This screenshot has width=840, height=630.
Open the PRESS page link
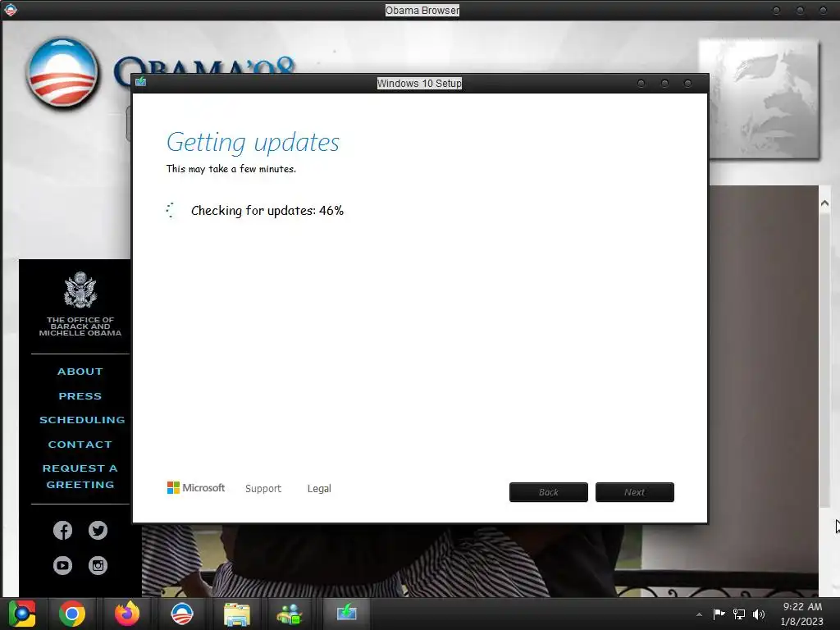pos(80,396)
